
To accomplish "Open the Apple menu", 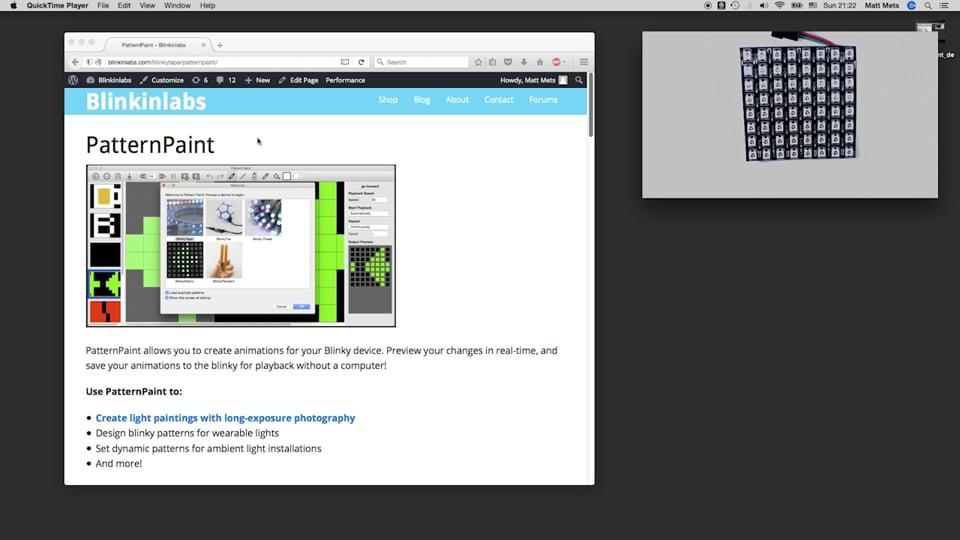I will pos(13,6).
